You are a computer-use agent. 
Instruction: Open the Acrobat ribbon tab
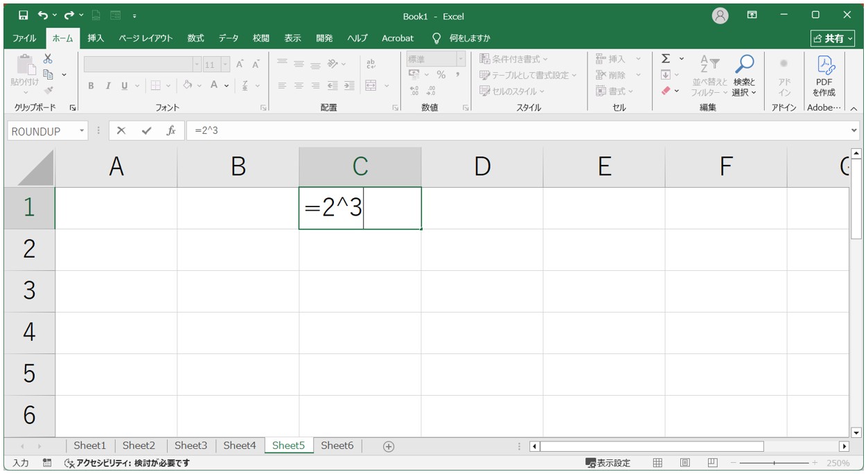click(x=398, y=38)
